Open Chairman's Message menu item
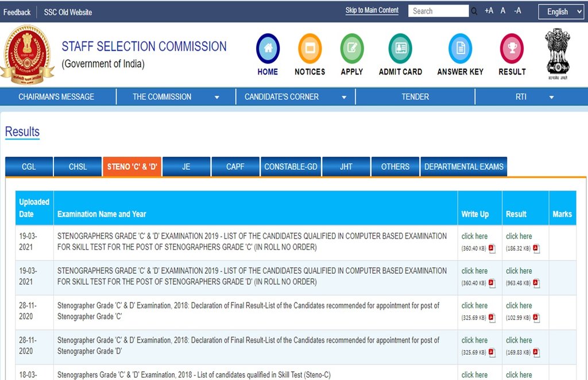588x380 pixels. coord(56,96)
